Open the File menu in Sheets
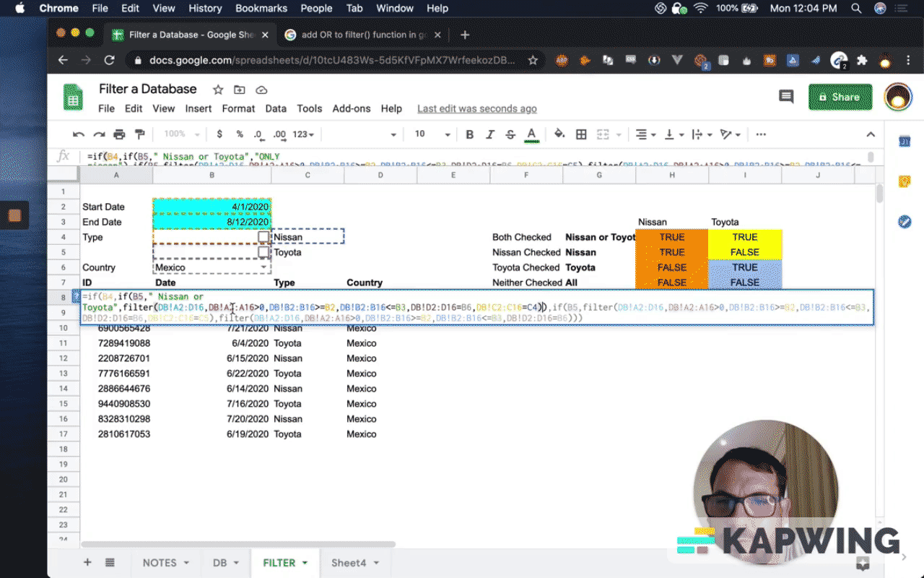 click(106, 108)
